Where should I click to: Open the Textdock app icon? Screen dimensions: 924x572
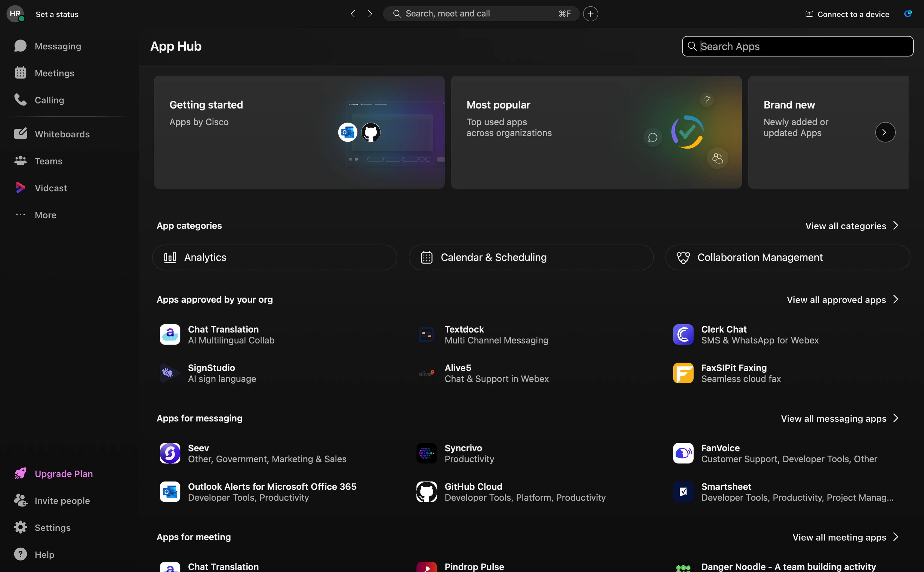426,334
